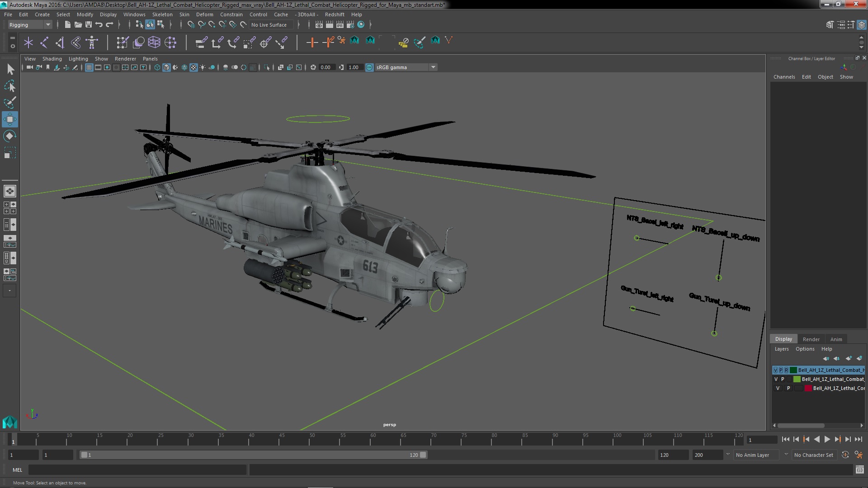Click the MEL command language button
The width and height of the screenshot is (868, 488).
click(17, 470)
